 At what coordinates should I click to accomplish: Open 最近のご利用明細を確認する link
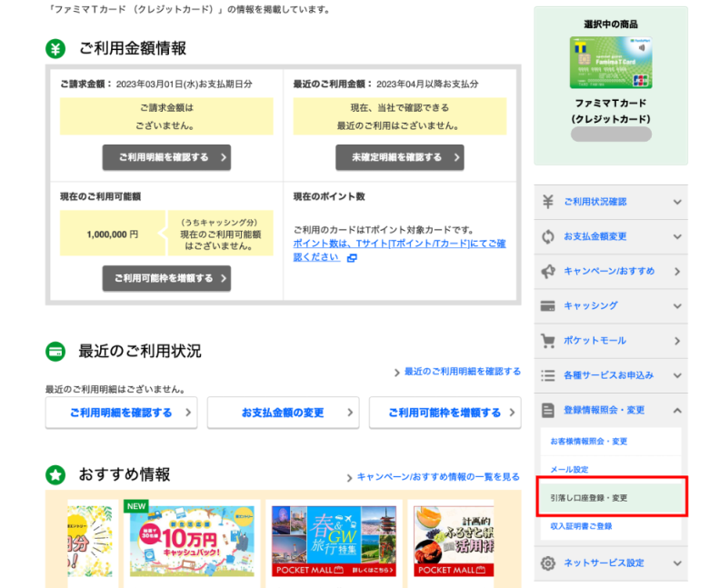pyautogui.click(x=462, y=372)
